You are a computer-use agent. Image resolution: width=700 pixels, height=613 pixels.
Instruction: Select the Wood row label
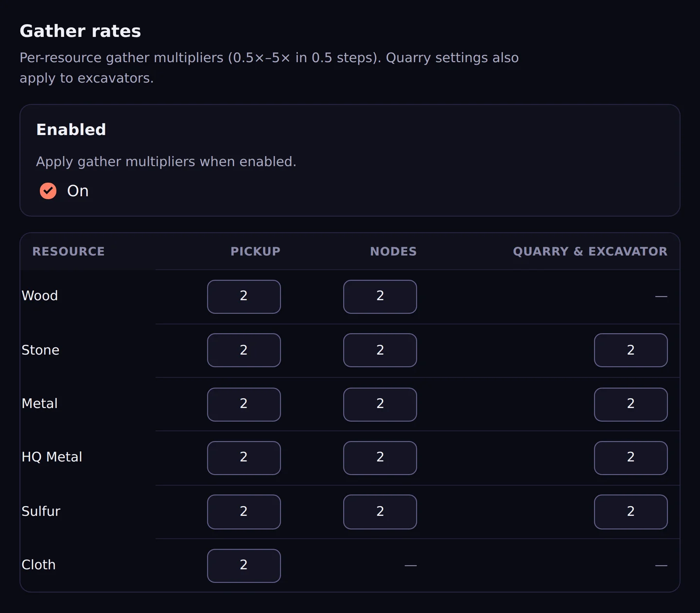[x=40, y=296]
